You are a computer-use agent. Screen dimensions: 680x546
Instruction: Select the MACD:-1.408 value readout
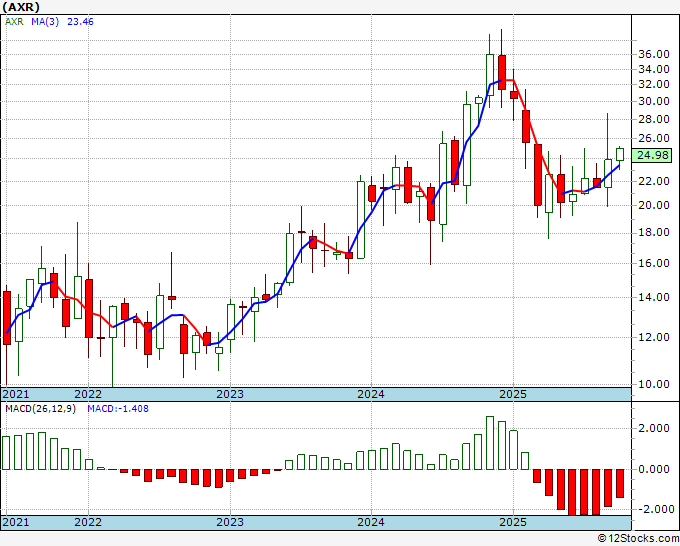[x=115, y=409]
